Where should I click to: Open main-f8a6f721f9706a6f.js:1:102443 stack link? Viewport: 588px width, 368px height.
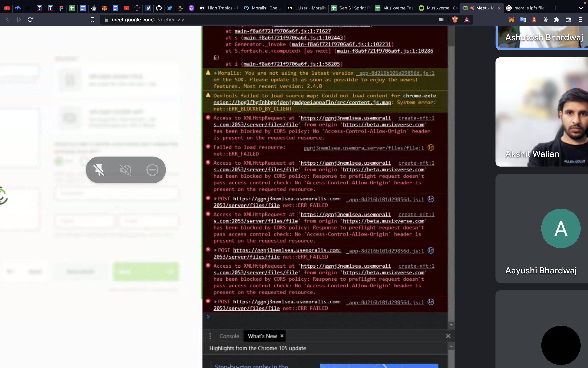click(x=293, y=38)
